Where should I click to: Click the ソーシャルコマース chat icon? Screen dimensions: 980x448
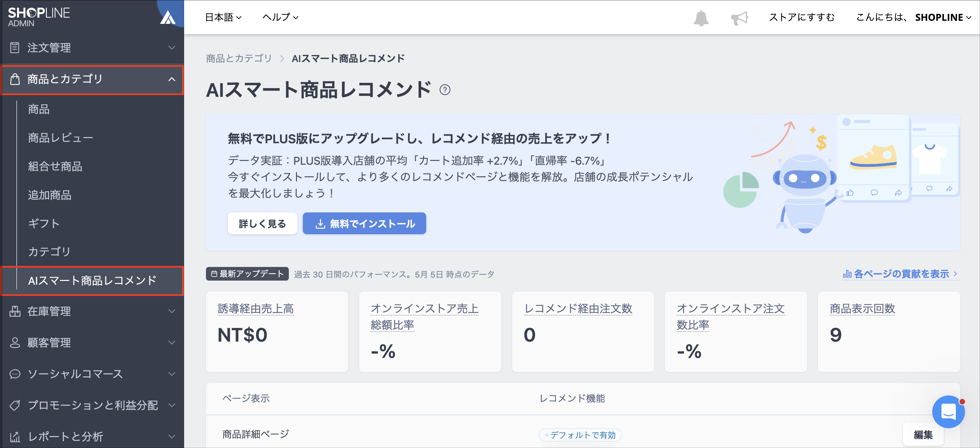pyautogui.click(x=14, y=374)
